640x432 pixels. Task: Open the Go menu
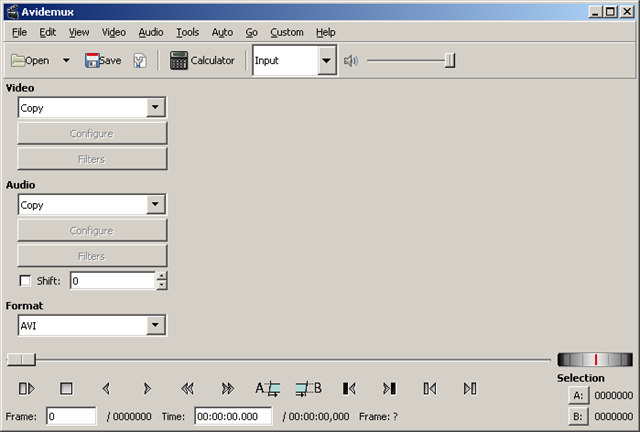tap(251, 32)
